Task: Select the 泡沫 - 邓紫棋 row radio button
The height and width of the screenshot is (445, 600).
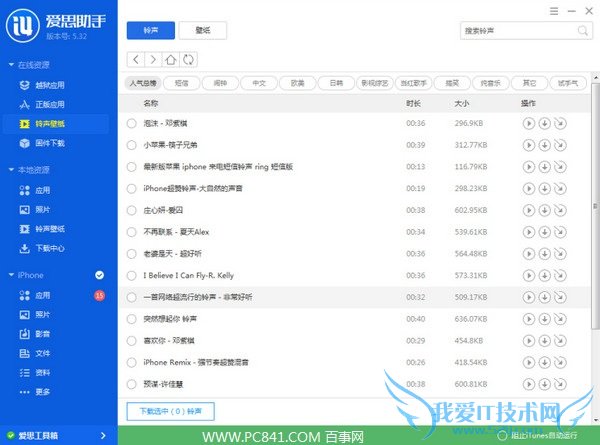Action: tap(132, 123)
